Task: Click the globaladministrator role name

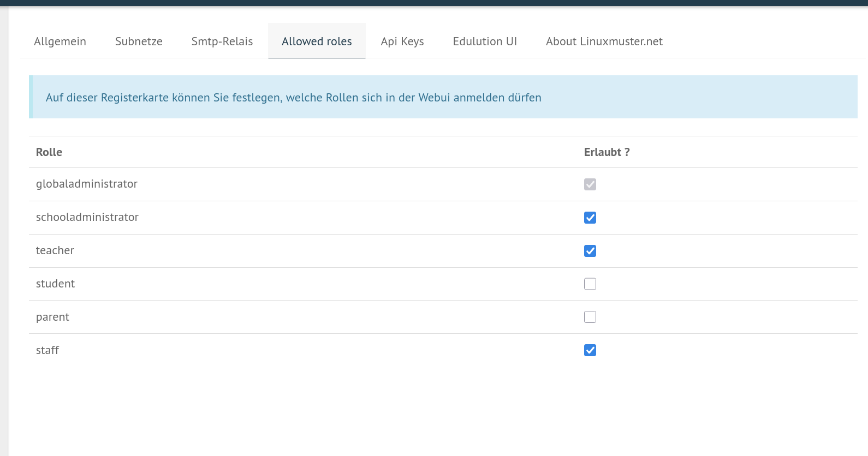Action: [87, 184]
